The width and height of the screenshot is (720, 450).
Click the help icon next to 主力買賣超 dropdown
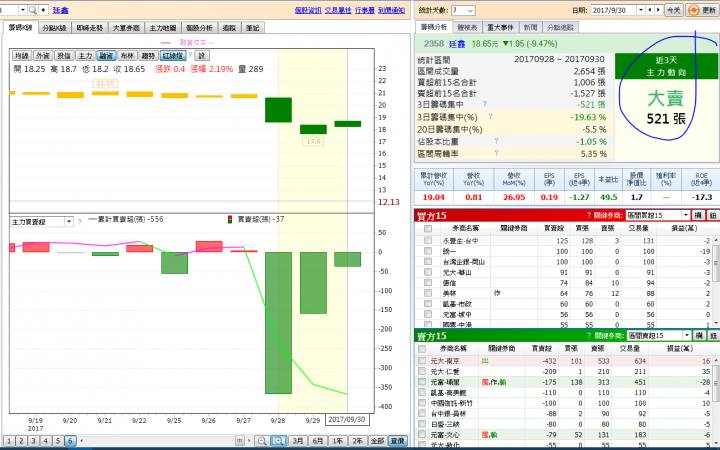coord(79,222)
